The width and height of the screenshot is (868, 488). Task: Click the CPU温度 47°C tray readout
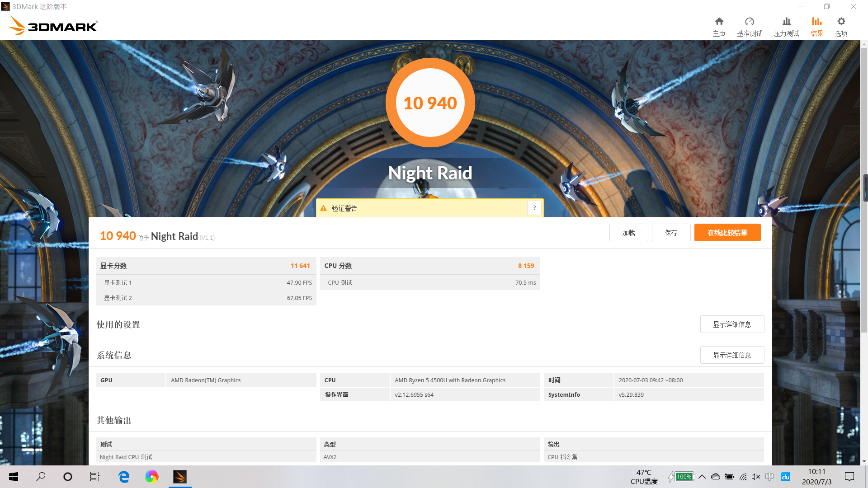point(644,477)
